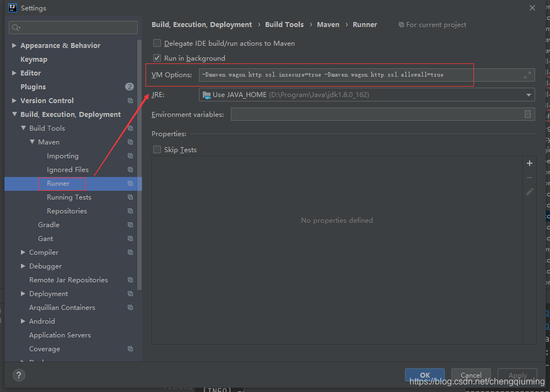This screenshot has height=392, width=550.
Task: Open Application Servers settings
Action: (x=60, y=335)
